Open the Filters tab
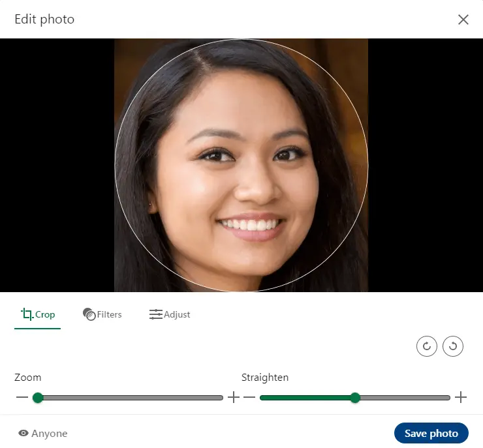 point(102,314)
